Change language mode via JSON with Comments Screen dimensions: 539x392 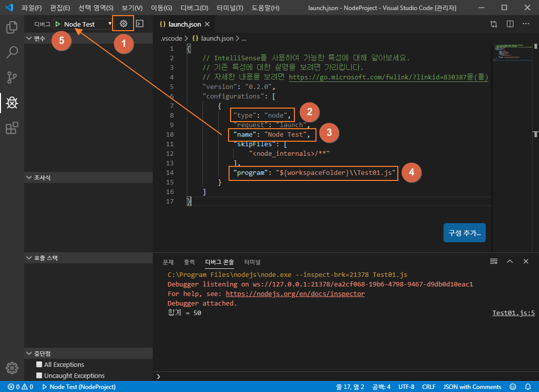coord(472,387)
